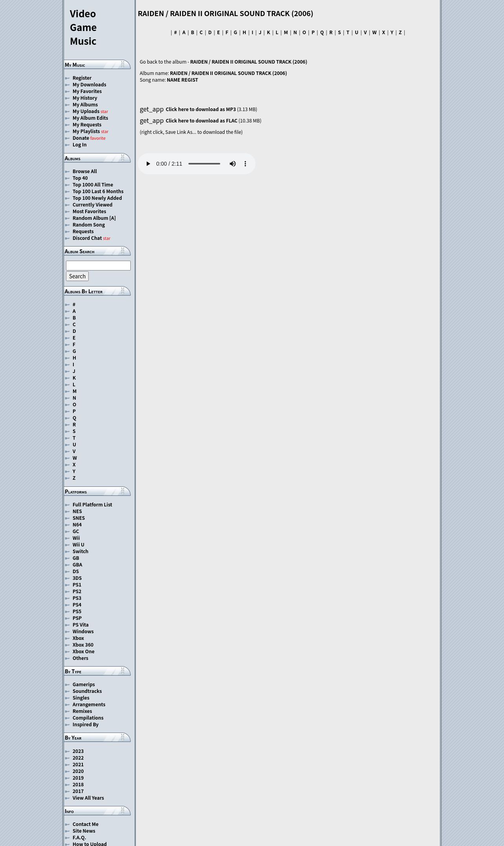Viewport: 504px width, 846px height.
Task: Select letter A in top alphabet bar
Action: (x=184, y=33)
